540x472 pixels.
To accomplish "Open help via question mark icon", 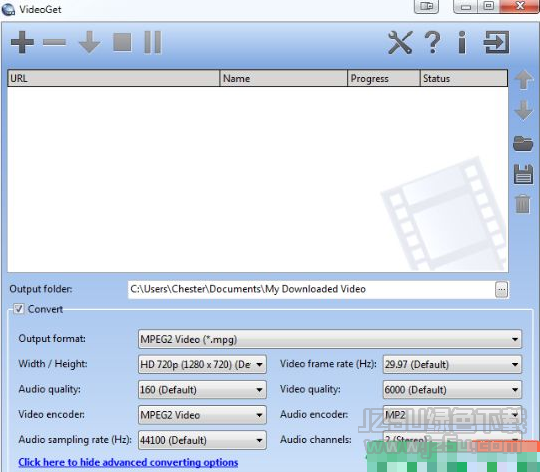I will coord(433,42).
